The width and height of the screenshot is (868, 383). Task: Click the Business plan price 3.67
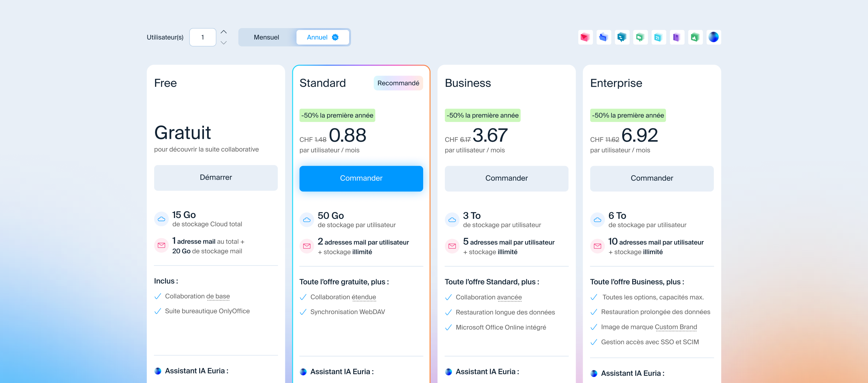coord(490,135)
